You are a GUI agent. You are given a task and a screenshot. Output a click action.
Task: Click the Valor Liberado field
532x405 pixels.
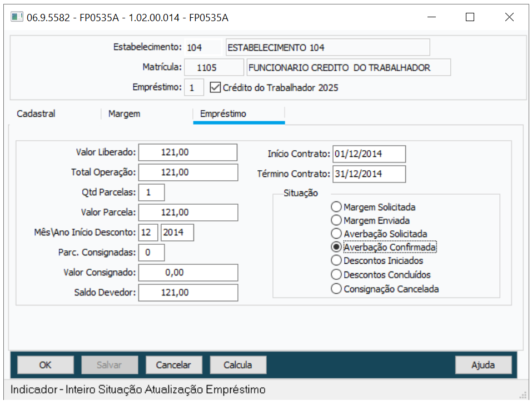188,152
